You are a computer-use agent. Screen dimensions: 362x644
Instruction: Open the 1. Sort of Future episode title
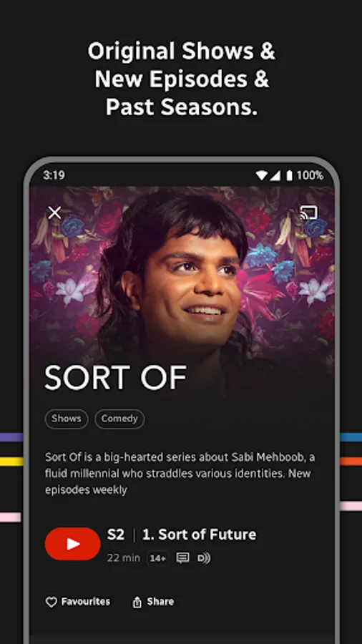[x=199, y=535]
